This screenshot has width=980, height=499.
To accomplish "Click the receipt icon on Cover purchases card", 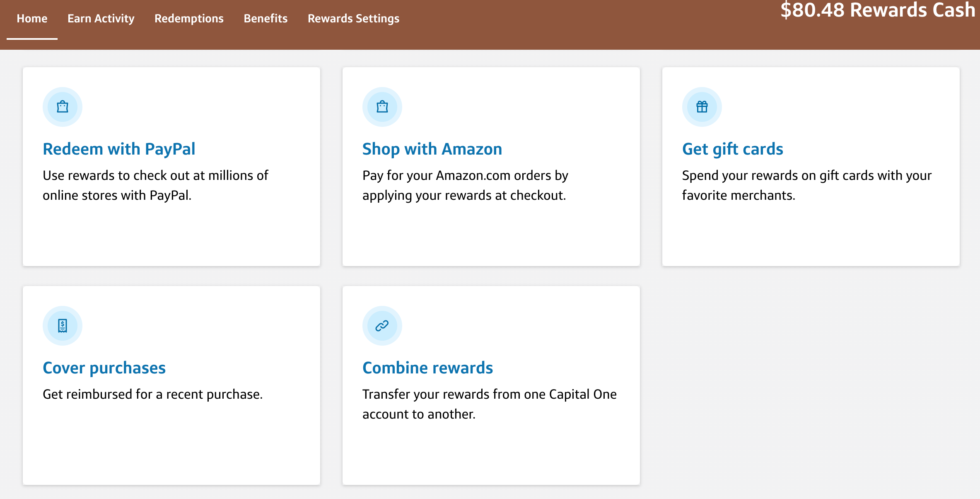I will pos(62,326).
